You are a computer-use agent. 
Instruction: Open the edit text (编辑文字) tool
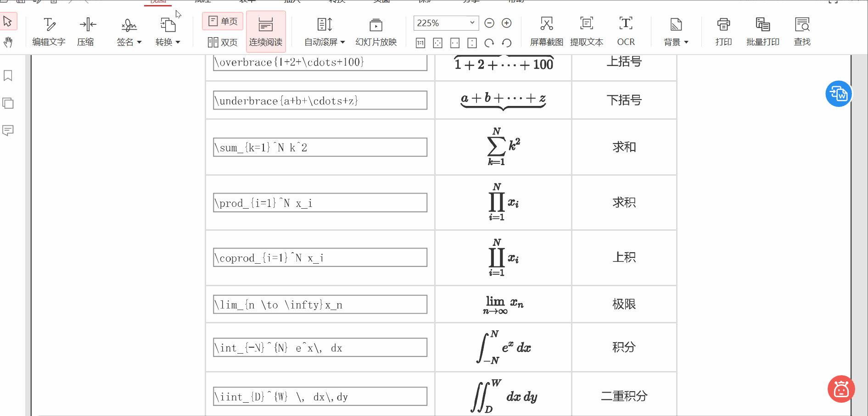pos(49,30)
